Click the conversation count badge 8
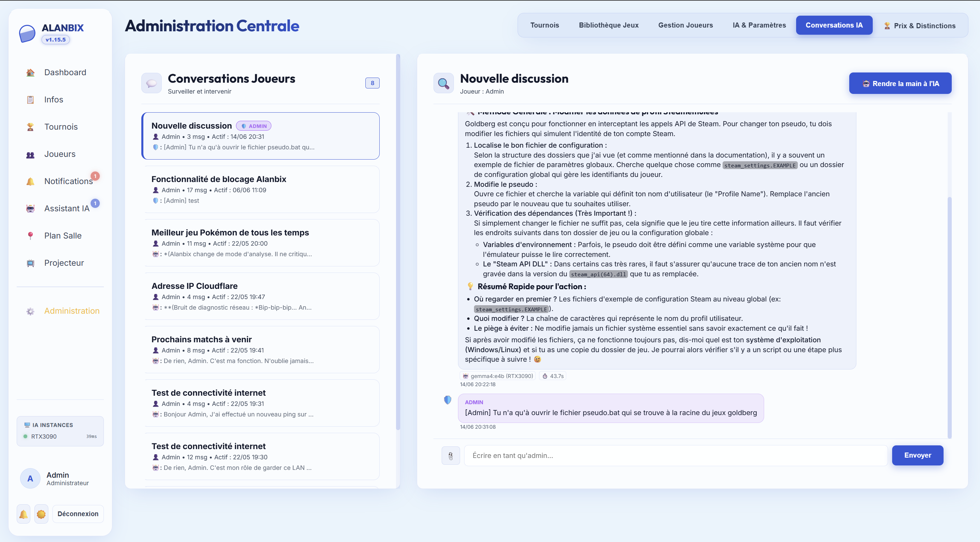The height and width of the screenshot is (542, 980). [x=372, y=83]
